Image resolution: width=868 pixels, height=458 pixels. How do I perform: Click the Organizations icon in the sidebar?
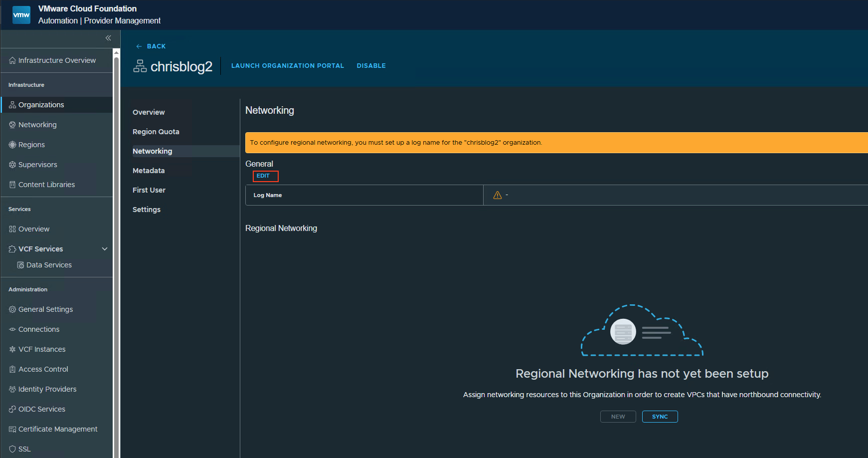(x=12, y=105)
